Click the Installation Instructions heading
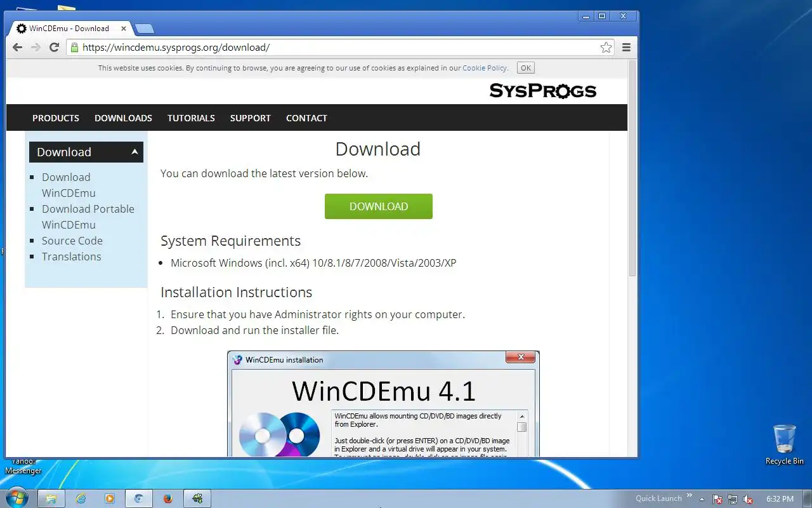This screenshot has width=812, height=508. (236, 292)
